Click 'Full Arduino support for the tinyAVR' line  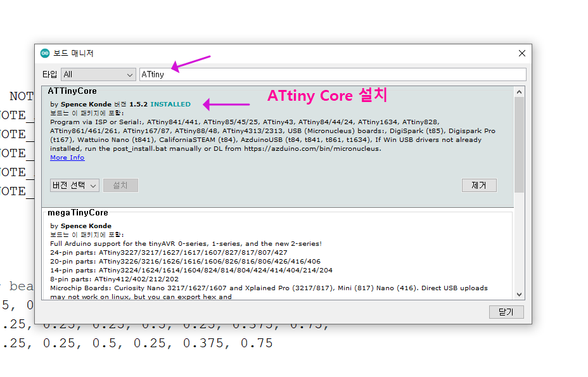[x=186, y=243]
